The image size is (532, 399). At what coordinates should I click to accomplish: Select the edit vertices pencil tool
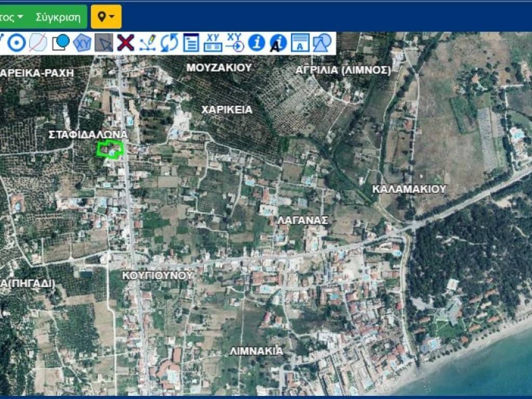coord(148,43)
